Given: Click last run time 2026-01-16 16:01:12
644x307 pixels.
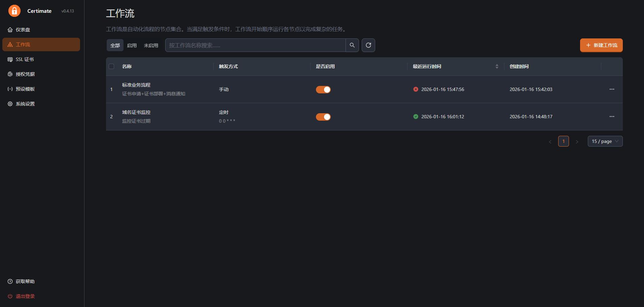Looking at the screenshot, I should (443, 117).
